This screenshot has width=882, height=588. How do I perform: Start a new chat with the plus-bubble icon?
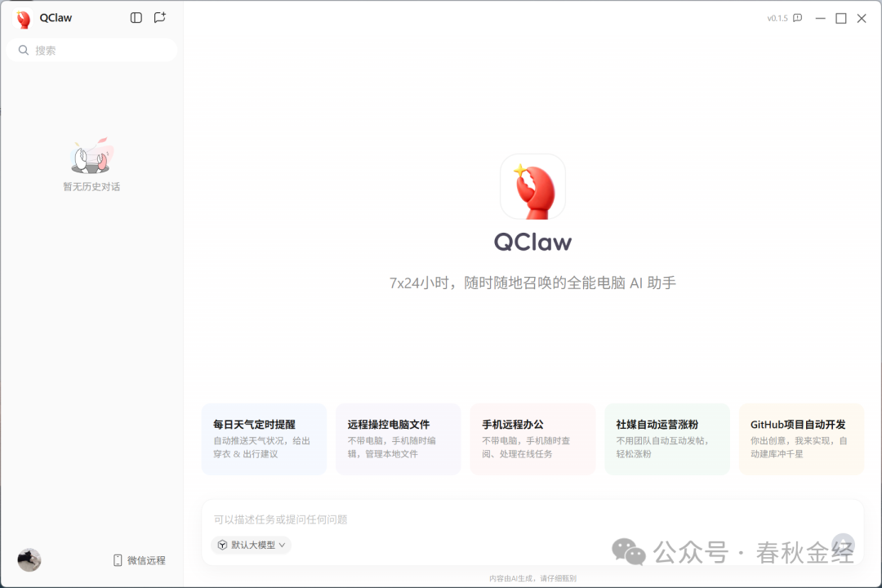(x=160, y=18)
